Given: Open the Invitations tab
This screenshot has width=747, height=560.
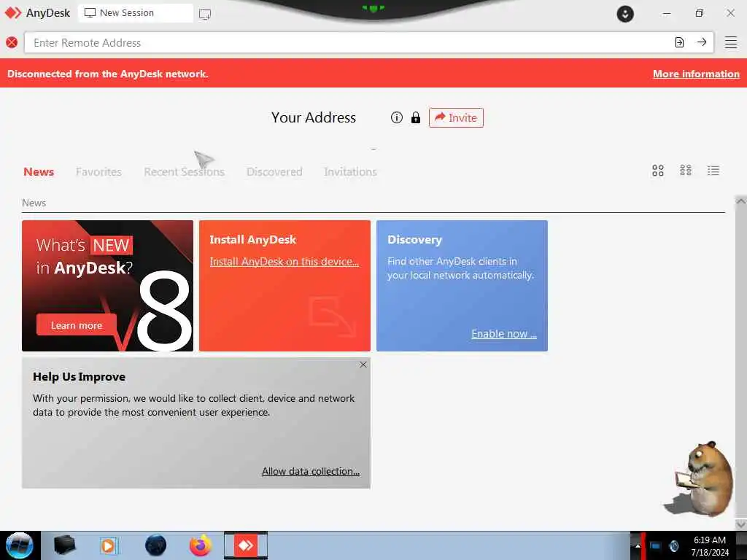Looking at the screenshot, I should click(350, 171).
